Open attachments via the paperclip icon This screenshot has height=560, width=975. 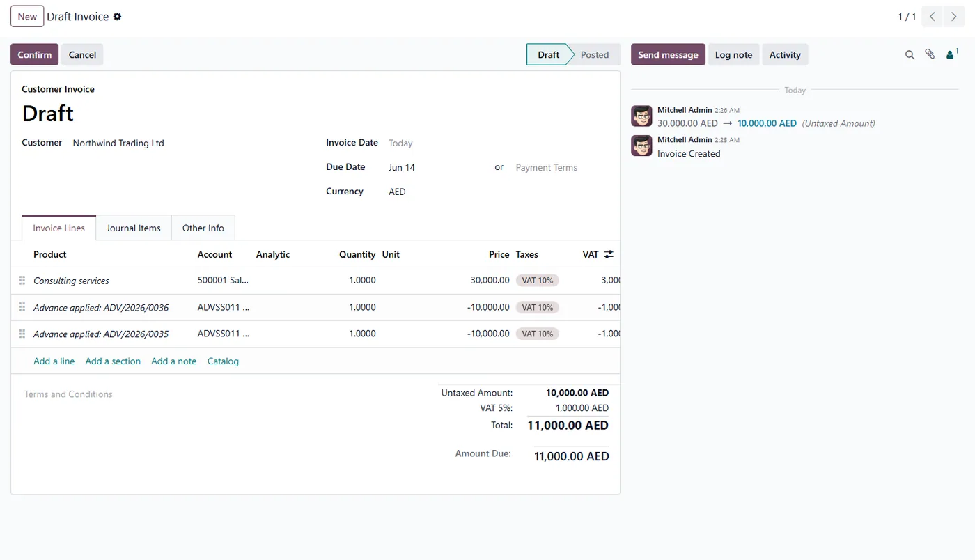pyautogui.click(x=930, y=54)
